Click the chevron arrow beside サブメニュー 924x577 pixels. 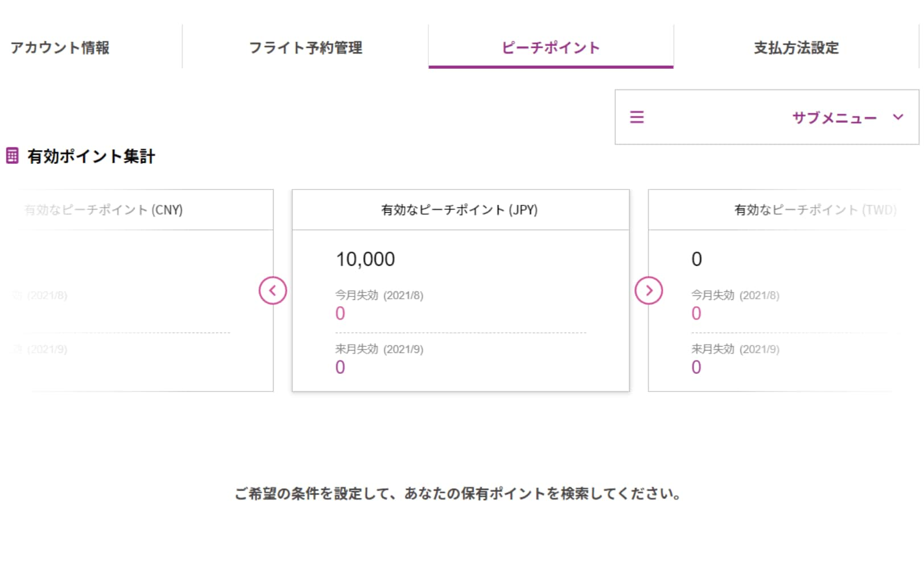pos(898,117)
